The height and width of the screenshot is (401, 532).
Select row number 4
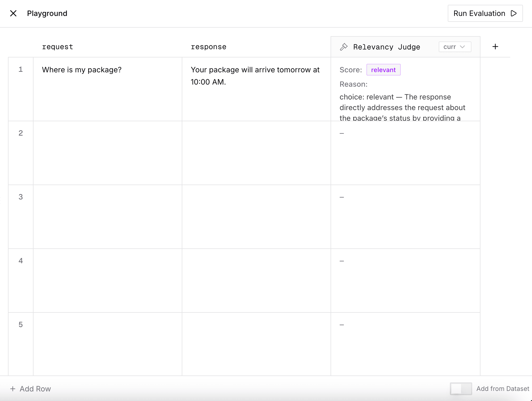point(21,261)
